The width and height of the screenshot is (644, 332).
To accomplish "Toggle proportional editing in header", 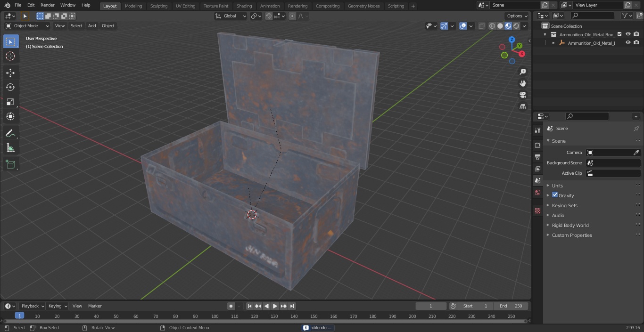I will tap(292, 16).
